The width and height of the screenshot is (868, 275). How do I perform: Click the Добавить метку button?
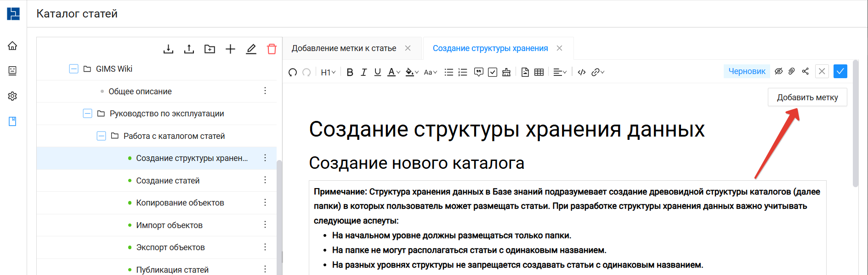coord(807,97)
